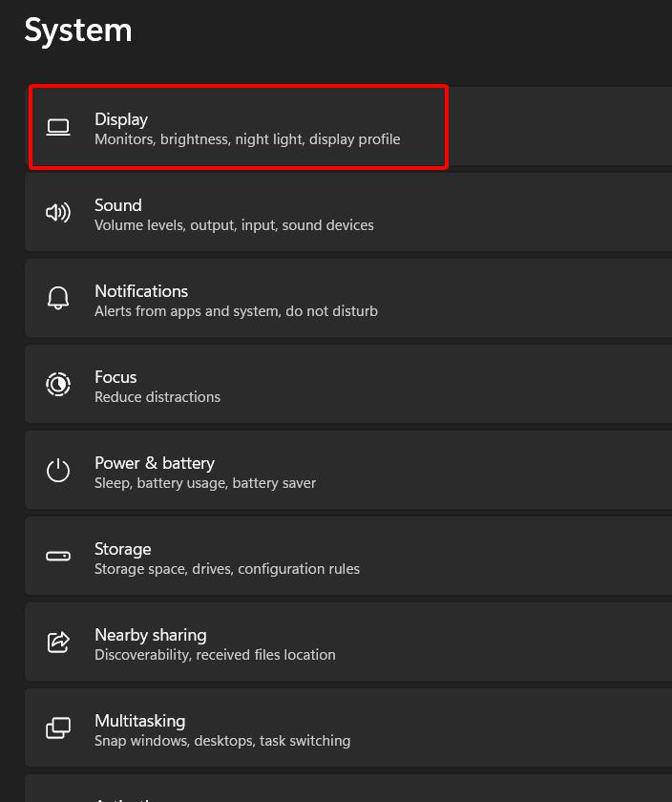Click the Multitasking windows icon
The height and width of the screenshot is (802, 672).
[x=58, y=728]
